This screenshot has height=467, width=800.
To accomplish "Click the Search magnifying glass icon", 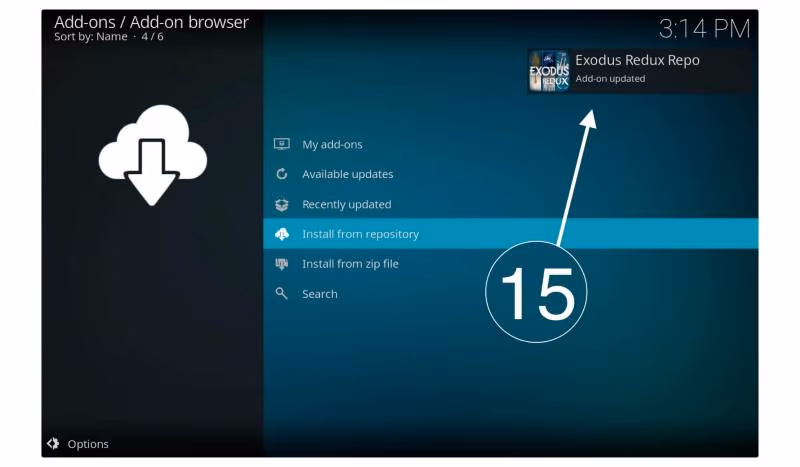I will pyautogui.click(x=282, y=294).
